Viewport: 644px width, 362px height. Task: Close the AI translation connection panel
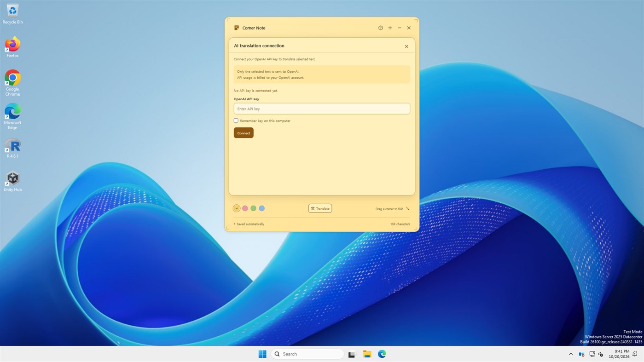(406, 46)
